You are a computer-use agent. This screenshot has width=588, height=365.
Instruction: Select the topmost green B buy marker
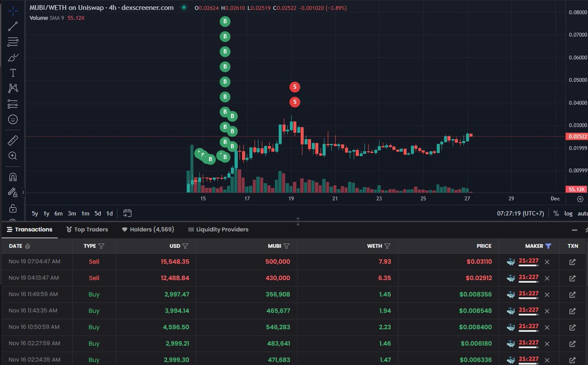pyautogui.click(x=224, y=22)
